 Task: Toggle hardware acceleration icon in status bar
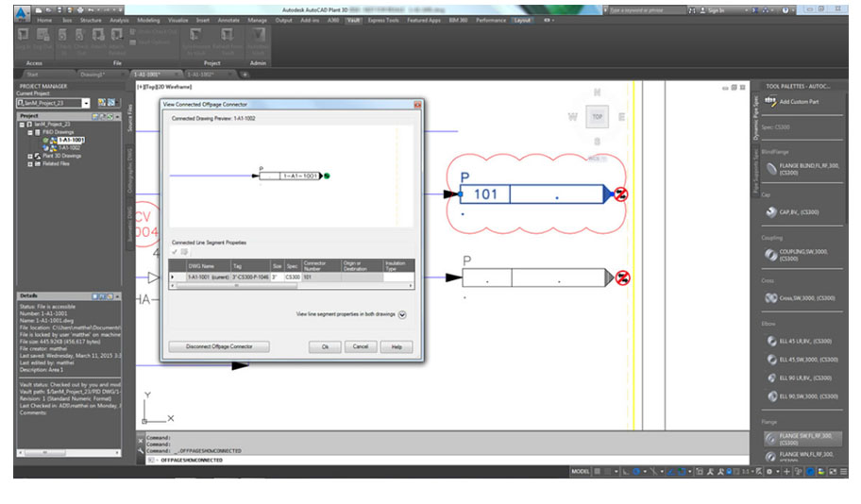coord(810,472)
